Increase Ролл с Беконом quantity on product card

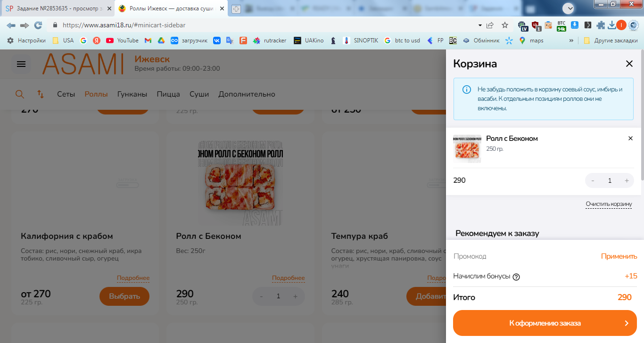[x=296, y=296]
